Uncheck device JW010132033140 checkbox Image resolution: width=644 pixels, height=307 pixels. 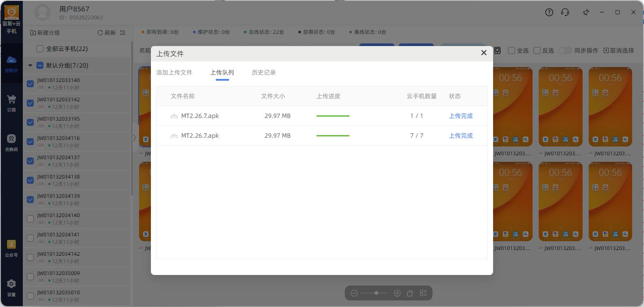(30, 84)
